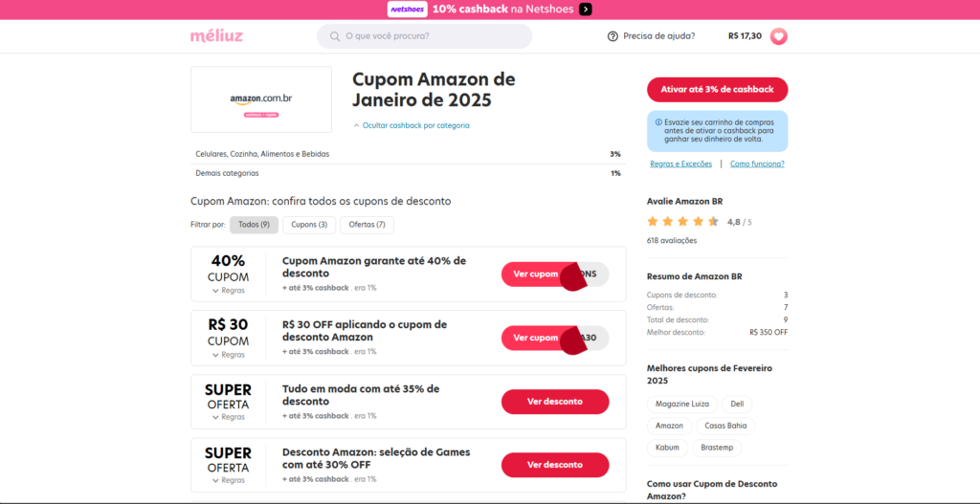Click title 'R$ 30 OFF aplicando o cupom'
This screenshot has width=980, height=504.
pos(365,331)
